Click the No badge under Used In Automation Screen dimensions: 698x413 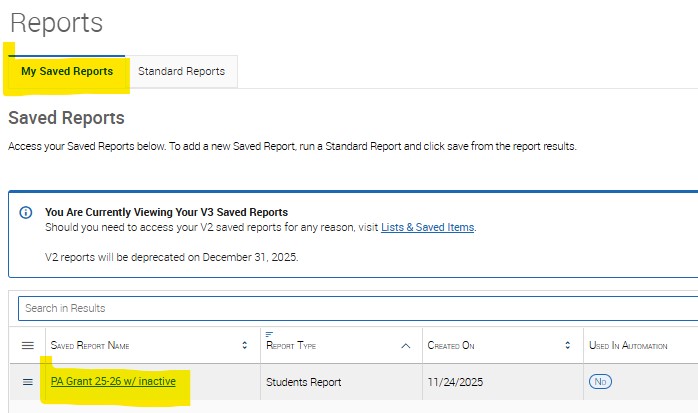pyautogui.click(x=600, y=381)
